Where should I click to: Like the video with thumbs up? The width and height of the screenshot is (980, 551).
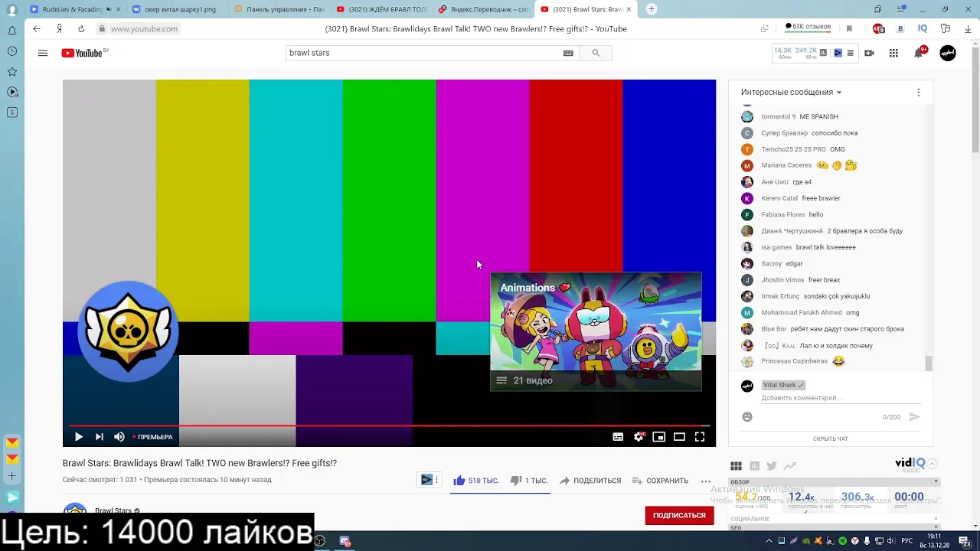[x=475, y=481]
